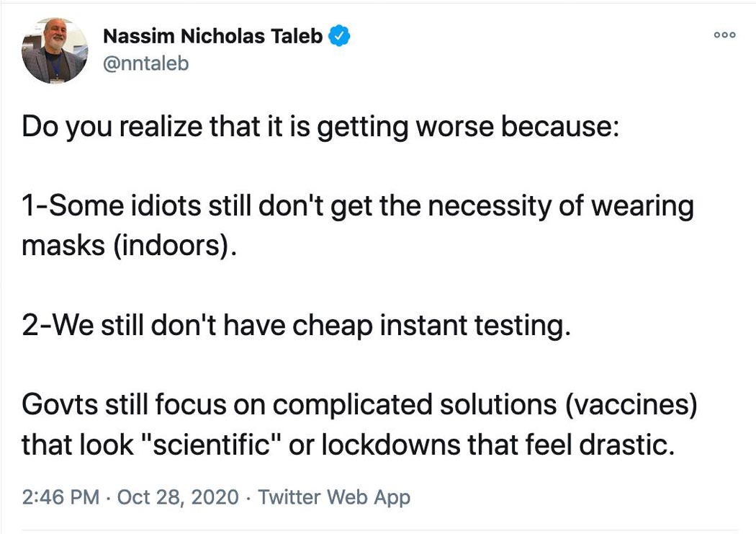Click the Oct 28, 2020 date

tap(178, 497)
